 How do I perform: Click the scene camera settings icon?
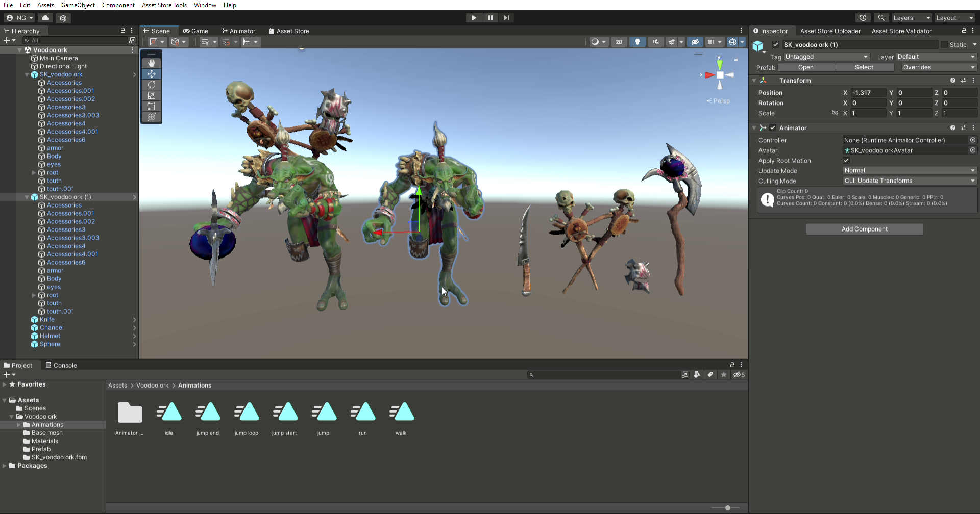[710, 42]
